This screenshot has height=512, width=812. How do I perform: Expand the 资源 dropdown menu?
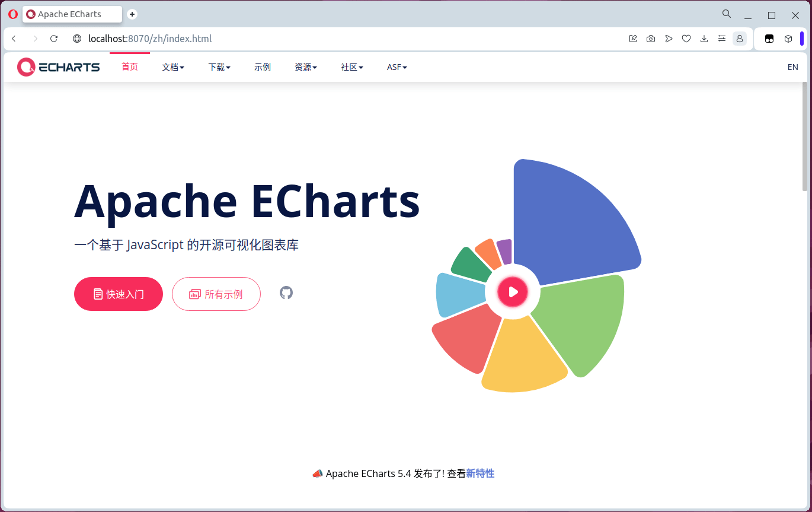(x=306, y=67)
